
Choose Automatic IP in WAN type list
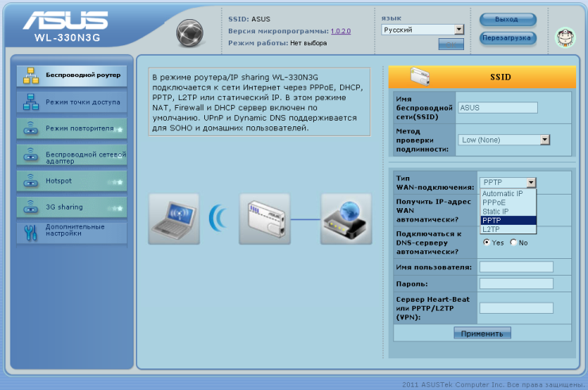(x=508, y=194)
